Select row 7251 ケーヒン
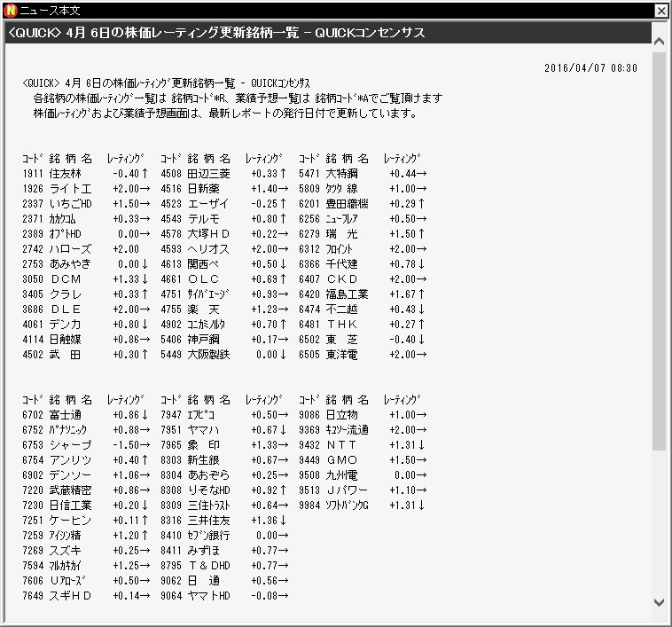This screenshot has height=627, width=672. coord(86,521)
